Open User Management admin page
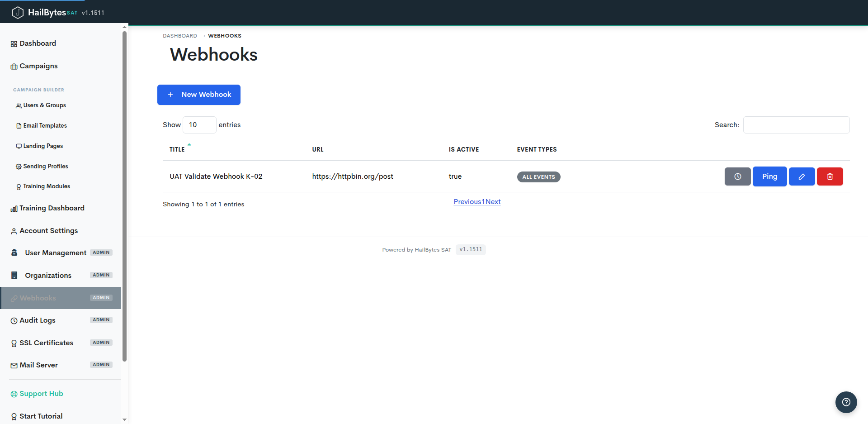This screenshot has width=868, height=424. point(56,253)
